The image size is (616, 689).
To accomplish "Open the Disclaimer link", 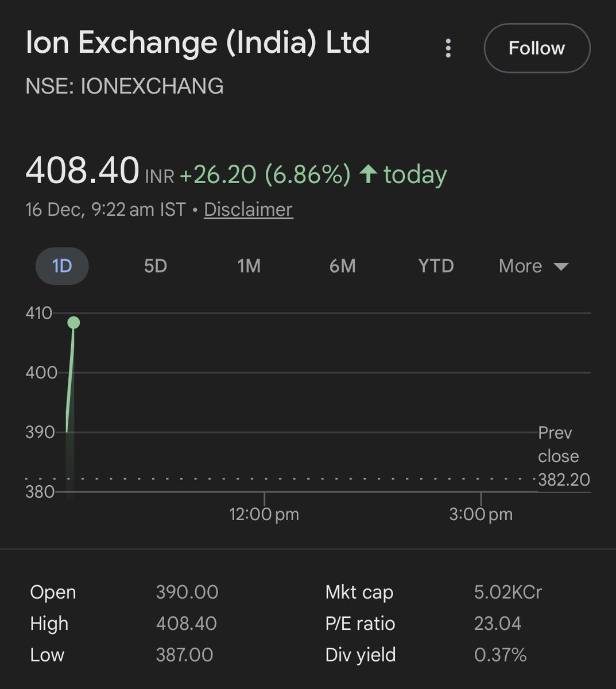I will coord(248,210).
